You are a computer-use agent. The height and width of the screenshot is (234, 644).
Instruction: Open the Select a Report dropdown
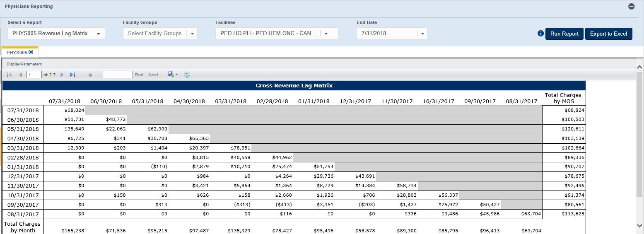[x=99, y=34]
